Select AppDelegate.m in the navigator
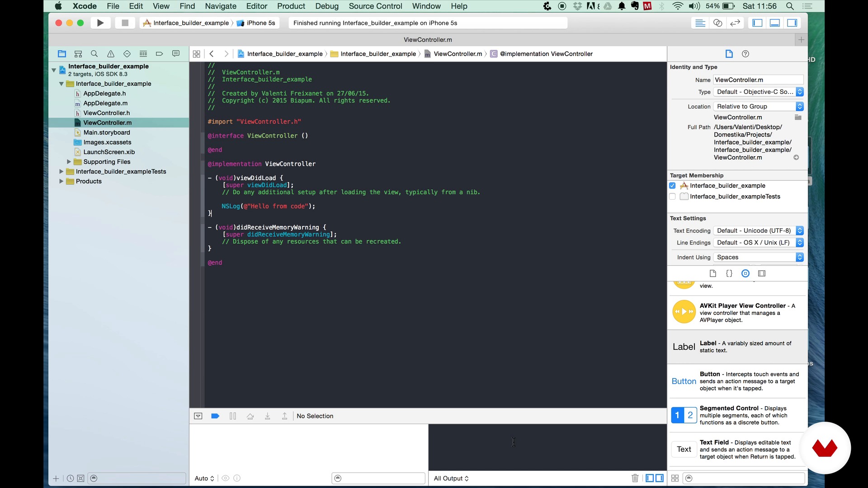 (105, 103)
